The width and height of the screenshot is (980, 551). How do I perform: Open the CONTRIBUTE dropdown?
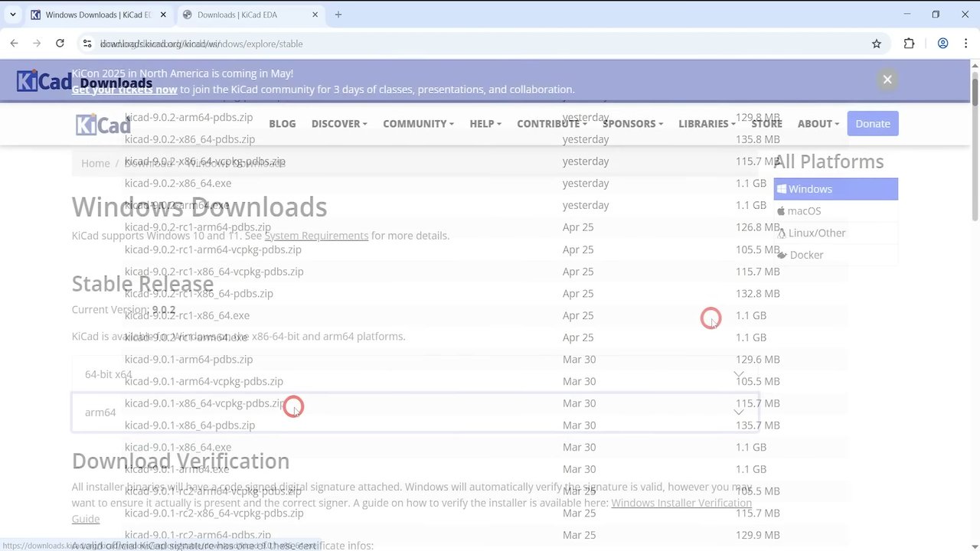(552, 124)
